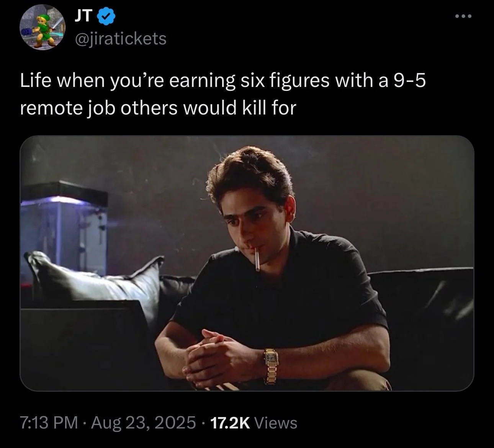The width and height of the screenshot is (494, 448).
Task: Click the gold wristwatch in the photo
Action: click(x=270, y=365)
